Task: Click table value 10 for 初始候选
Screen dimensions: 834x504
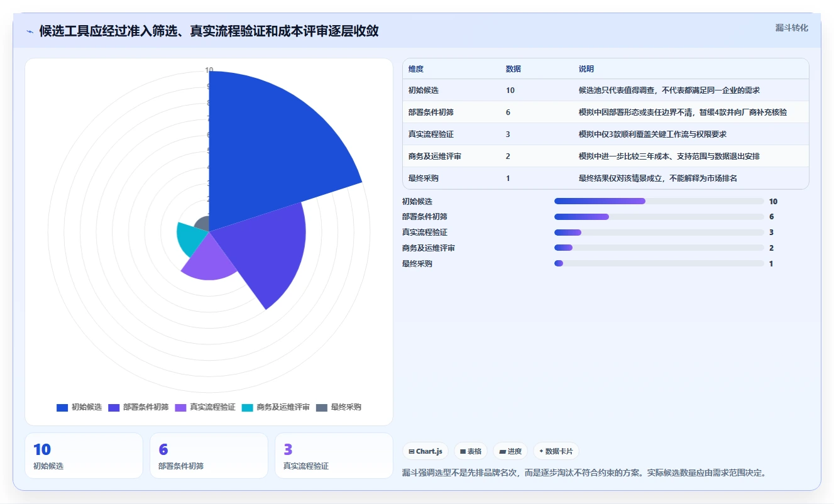Action: 510,90
